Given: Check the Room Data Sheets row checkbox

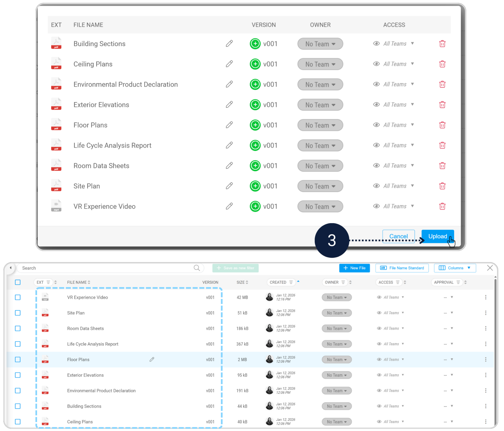Looking at the screenshot, I should pos(18,328).
